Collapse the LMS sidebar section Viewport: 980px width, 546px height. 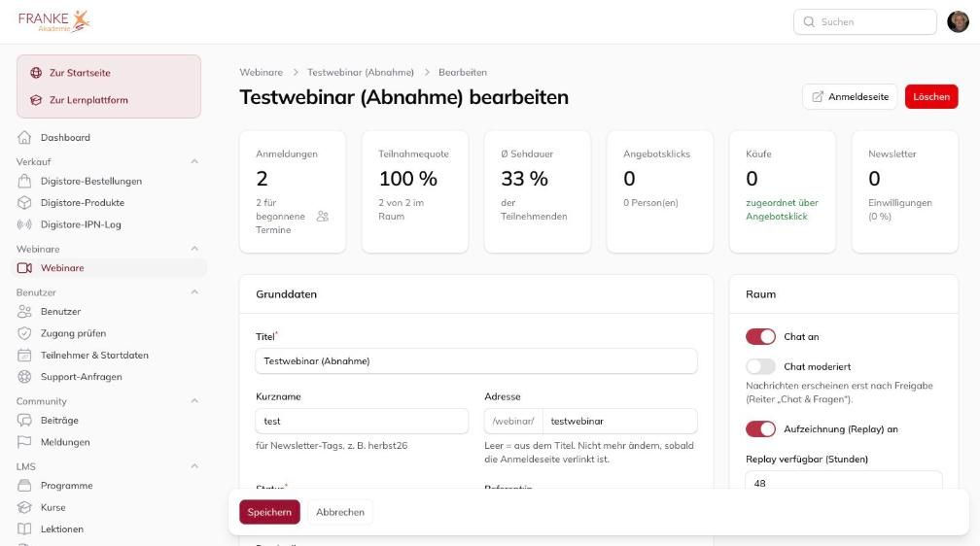[x=194, y=466]
